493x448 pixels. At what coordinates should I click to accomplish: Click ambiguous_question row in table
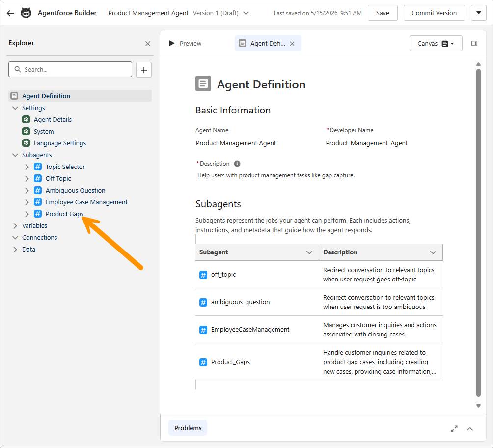pos(319,302)
